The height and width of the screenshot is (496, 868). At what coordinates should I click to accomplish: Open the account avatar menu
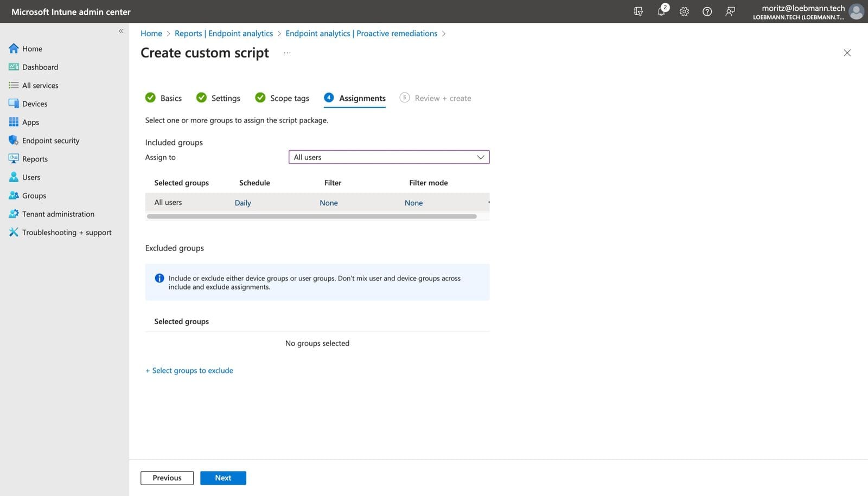click(x=856, y=11)
